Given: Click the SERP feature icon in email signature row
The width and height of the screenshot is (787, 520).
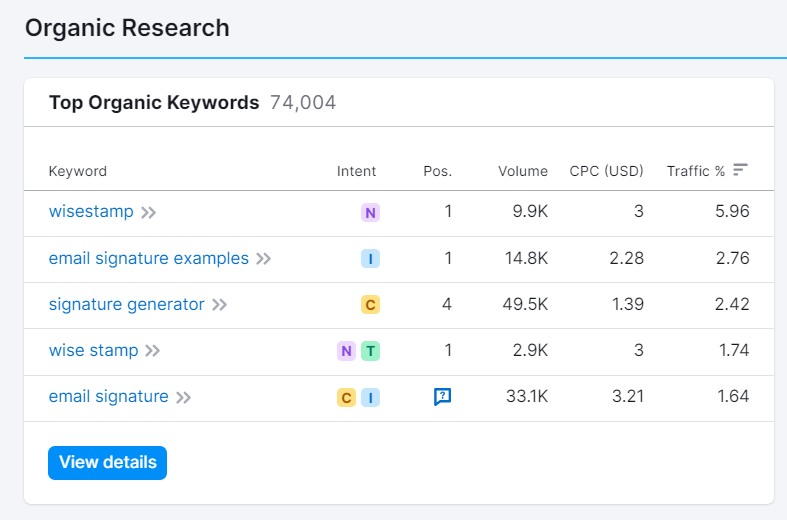Looking at the screenshot, I should (x=442, y=397).
